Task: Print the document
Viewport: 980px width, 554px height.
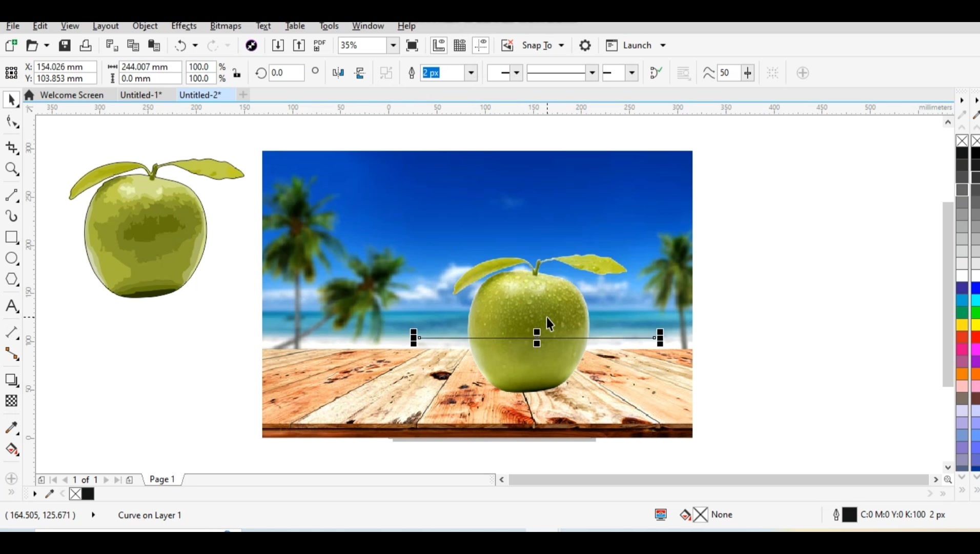Action: [x=86, y=45]
